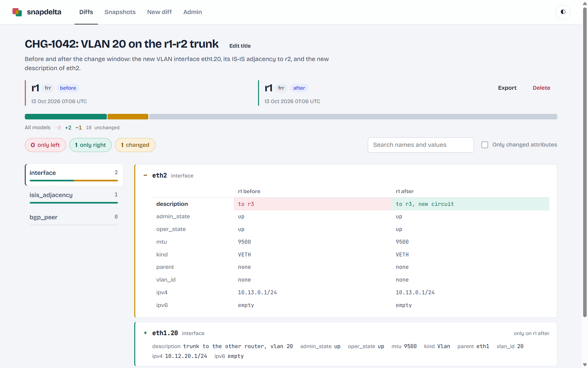Image resolution: width=588 pixels, height=368 pixels.
Task: Click the CHG-1042 diff title heading
Action: (122, 44)
